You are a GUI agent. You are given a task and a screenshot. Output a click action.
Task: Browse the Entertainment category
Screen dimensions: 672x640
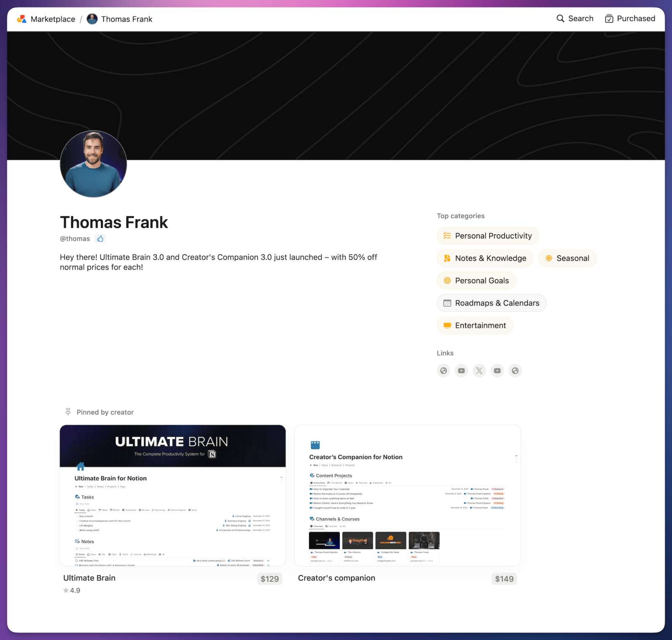pos(475,325)
